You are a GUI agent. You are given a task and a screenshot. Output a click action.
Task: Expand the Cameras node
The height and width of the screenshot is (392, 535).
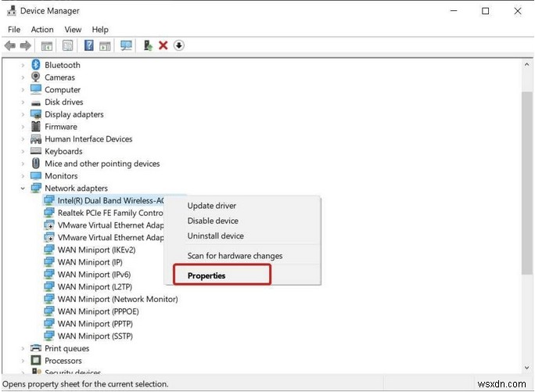(23, 77)
